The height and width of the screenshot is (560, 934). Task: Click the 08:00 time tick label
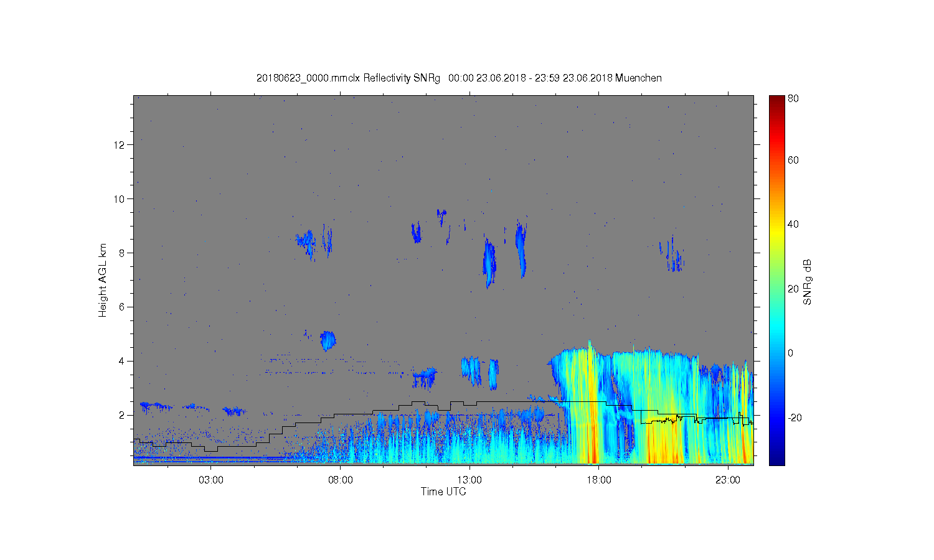pyautogui.click(x=340, y=480)
